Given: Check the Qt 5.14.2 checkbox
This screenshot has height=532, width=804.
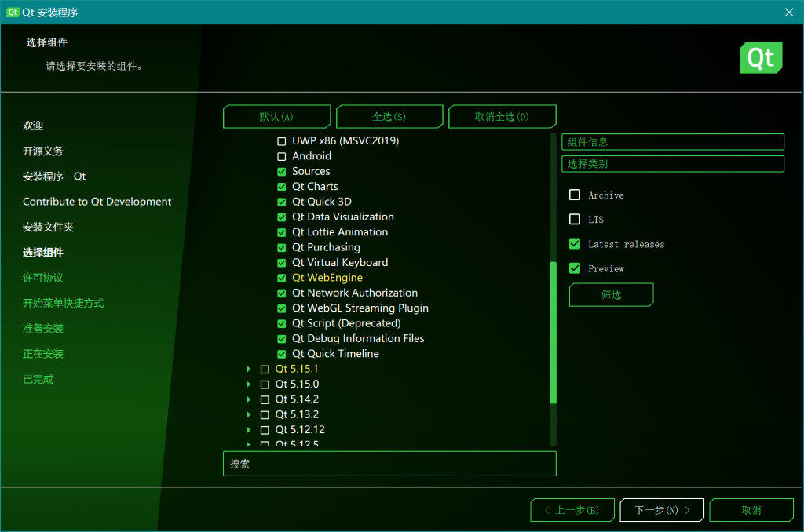Looking at the screenshot, I should pos(265,399).
